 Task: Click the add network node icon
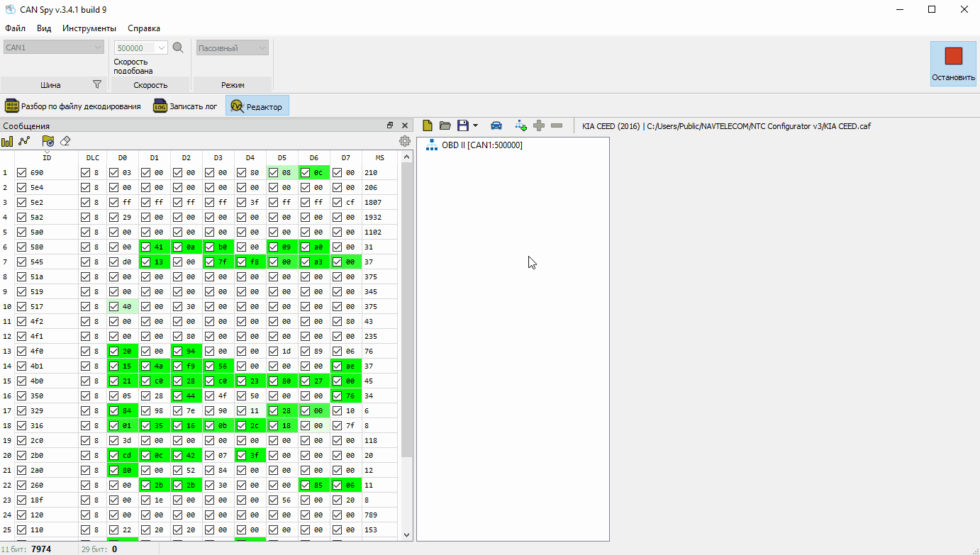(x=521, y=125)
